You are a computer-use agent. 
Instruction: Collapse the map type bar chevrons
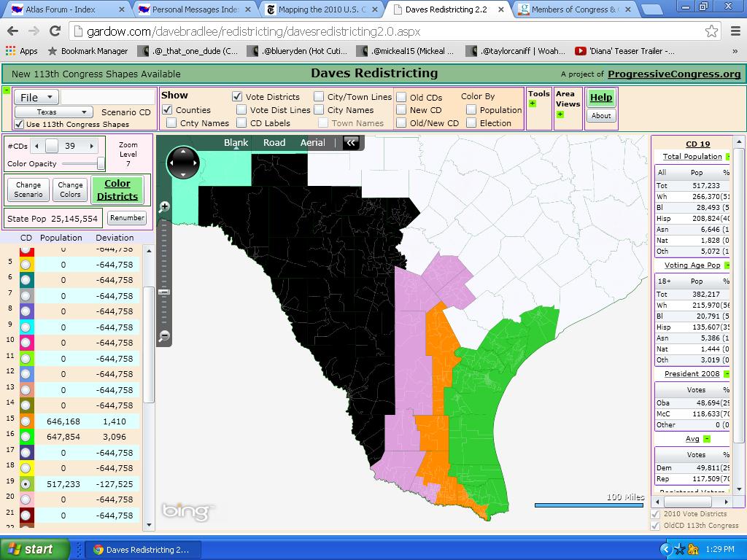[351, 142]
